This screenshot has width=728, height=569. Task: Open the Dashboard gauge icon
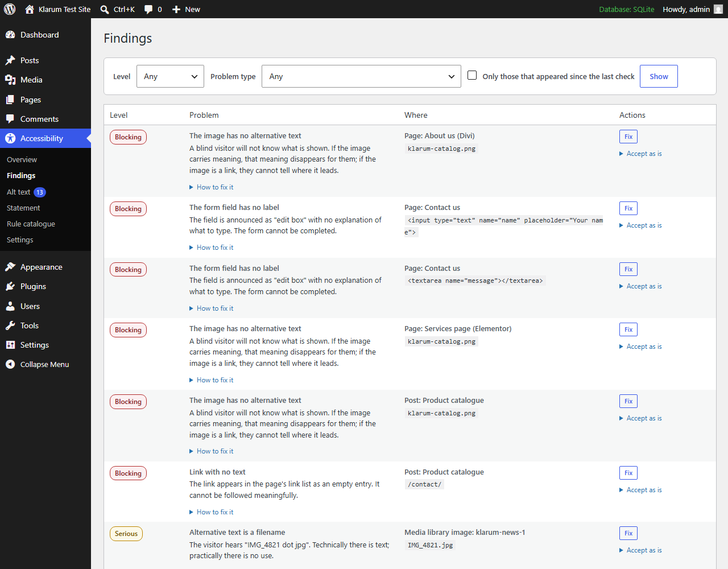(x=10, y=35)
